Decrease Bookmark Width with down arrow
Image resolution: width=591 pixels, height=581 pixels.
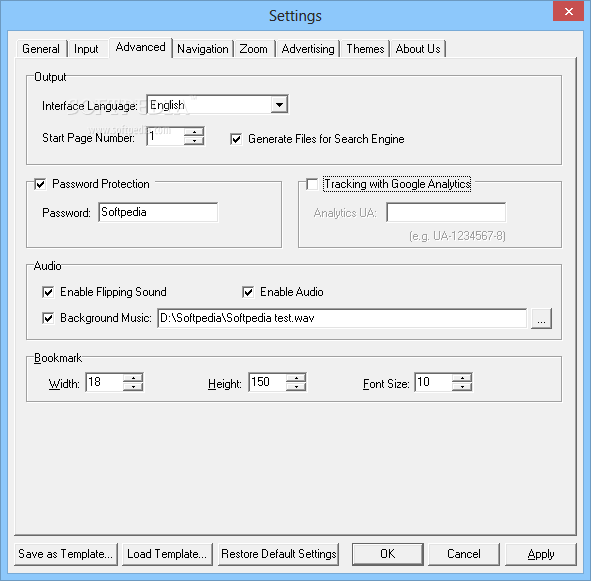pos(133,387)
